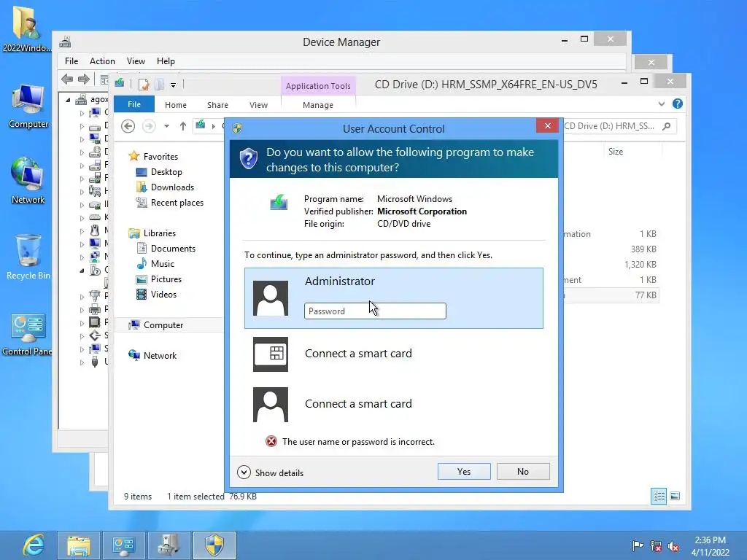Click No in User Account Control
The image size is (747, 560).
(522, 472)
